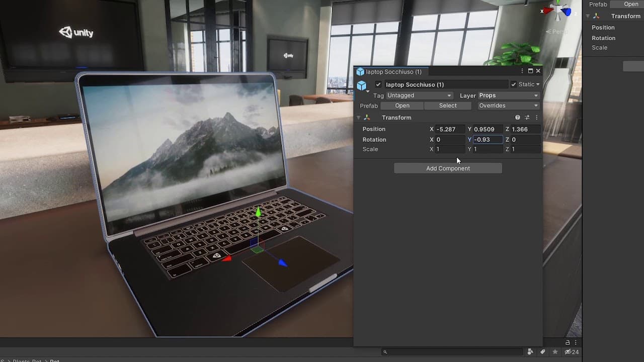Click the green Y move arrow on the laptop
644x362 pixels.
[258, 212]
